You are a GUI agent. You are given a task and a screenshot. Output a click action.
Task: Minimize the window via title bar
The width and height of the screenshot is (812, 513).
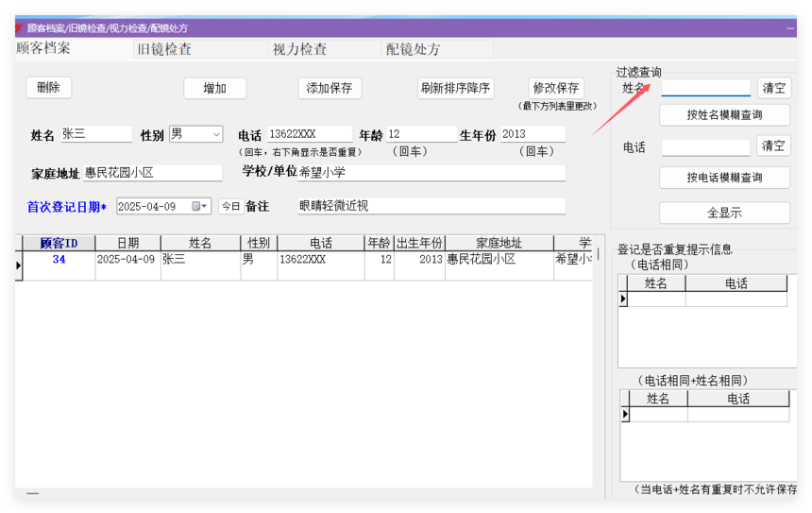coord(790,28)
